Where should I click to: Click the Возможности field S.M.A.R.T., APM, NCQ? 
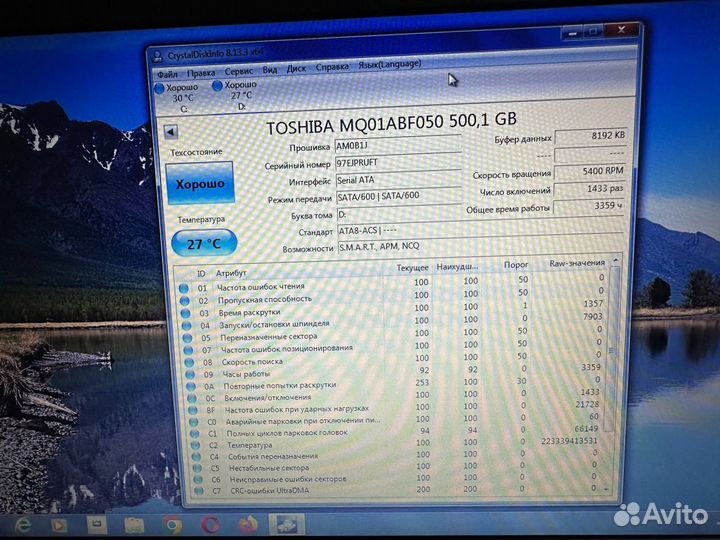click(480, 246)
